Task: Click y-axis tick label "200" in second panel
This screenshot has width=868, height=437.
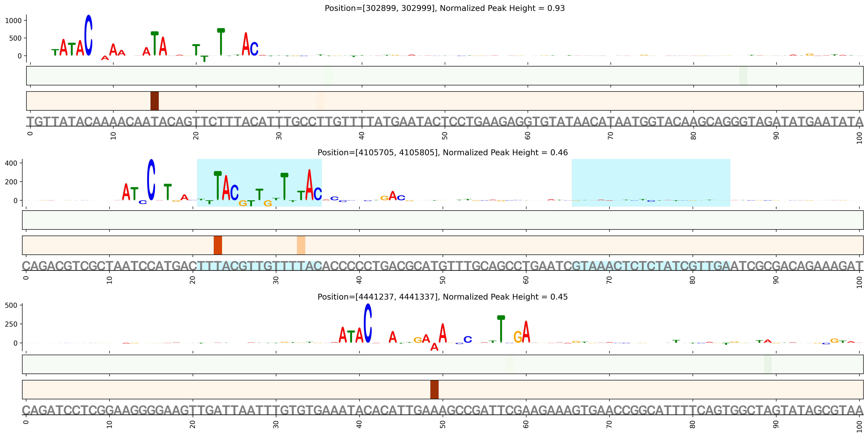Action: coord(11,182)
